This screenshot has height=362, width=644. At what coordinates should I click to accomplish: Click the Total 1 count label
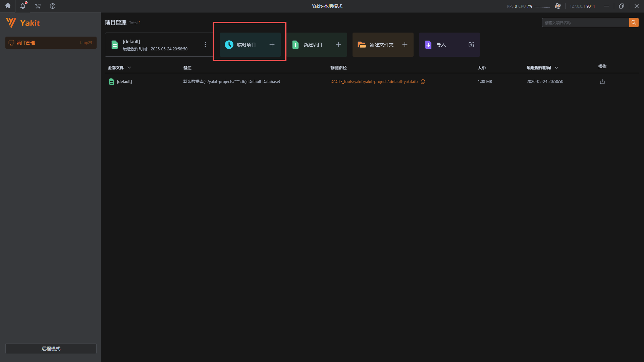point(135,23)
